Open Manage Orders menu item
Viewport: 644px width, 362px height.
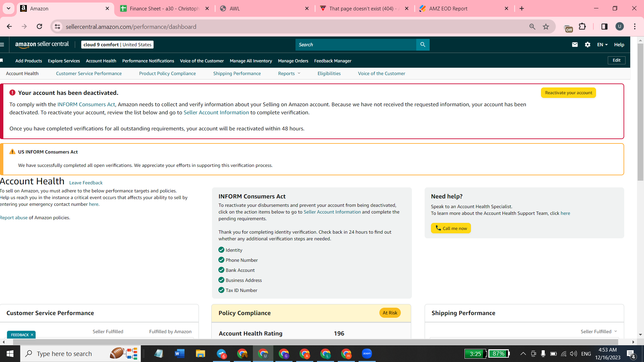293,61
